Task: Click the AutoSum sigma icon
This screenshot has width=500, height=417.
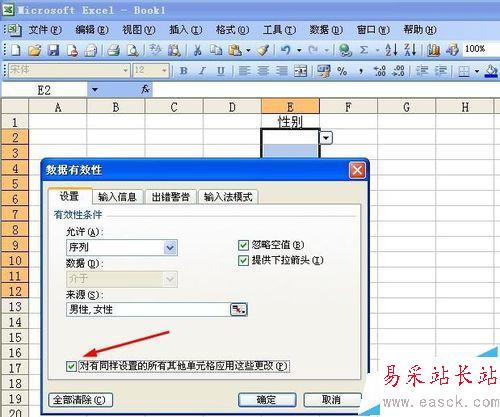Action: pyautogui.click(x=364, y=50)
